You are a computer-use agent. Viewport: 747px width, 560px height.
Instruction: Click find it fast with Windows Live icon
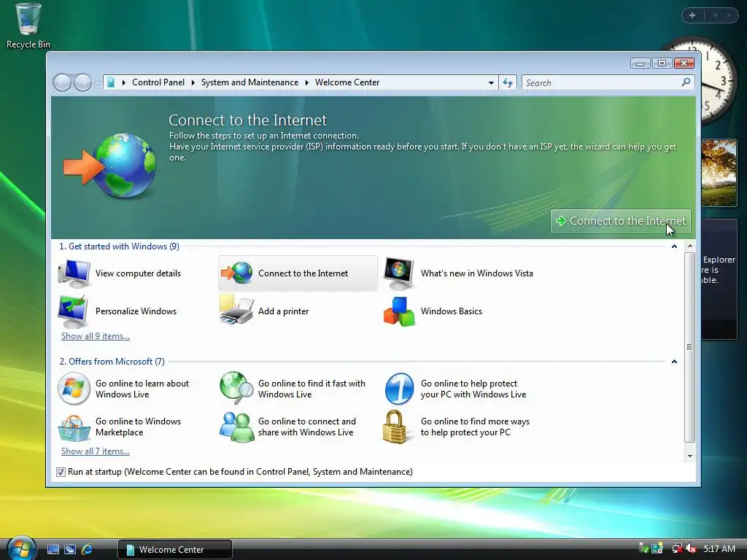click(x=236, y=388)
